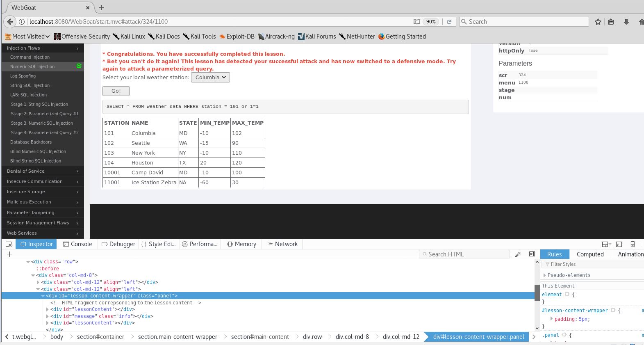This screenshot has height=345, width=644.
Task: Expand Web Services section
Action: coord(42,233)
